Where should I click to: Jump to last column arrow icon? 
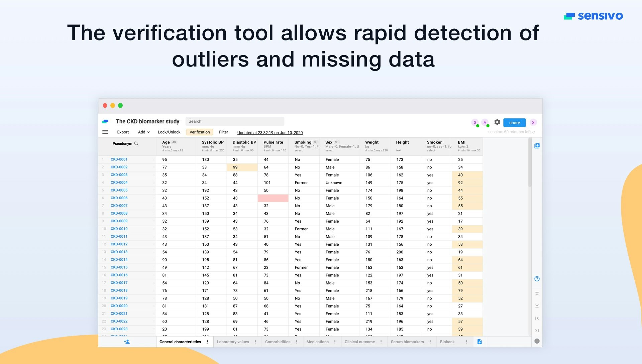pyautogui.click(x=537, y=331)
